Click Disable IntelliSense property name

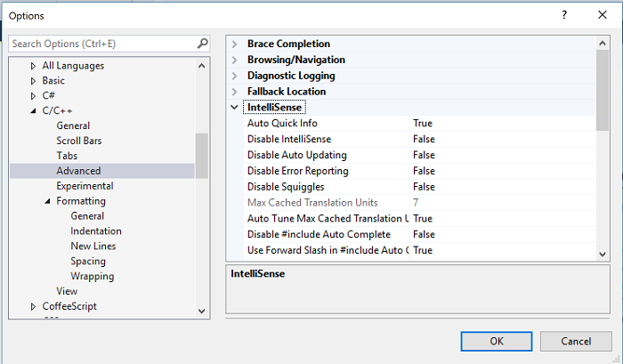(289, 139)
